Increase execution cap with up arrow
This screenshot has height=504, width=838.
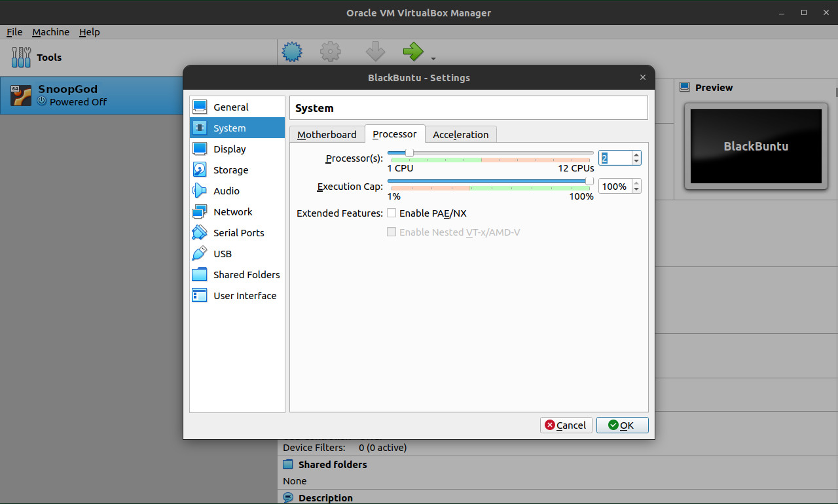(x=636, y=183)
